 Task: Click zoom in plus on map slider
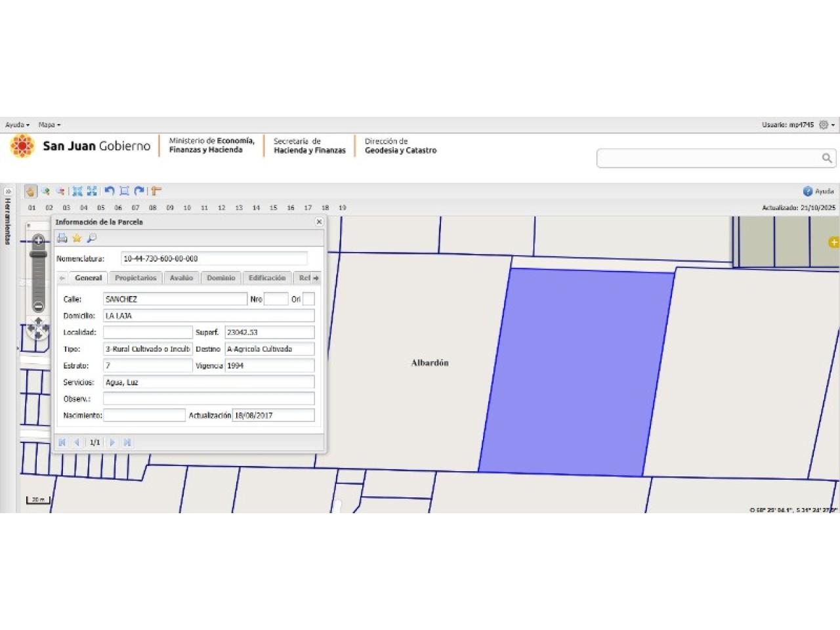(39, 240)
